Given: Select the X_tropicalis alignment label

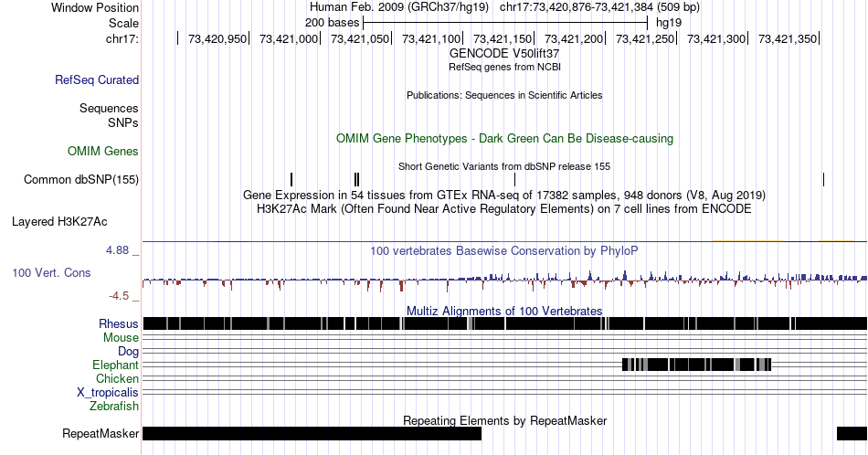Looking at the screenshot, I should [x=108, y=393].
